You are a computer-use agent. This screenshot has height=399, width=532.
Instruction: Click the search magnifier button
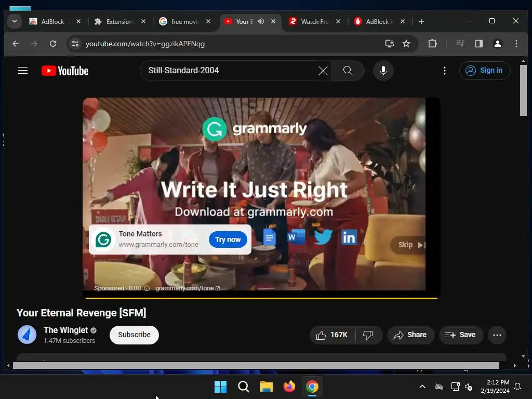coord(348,71)
